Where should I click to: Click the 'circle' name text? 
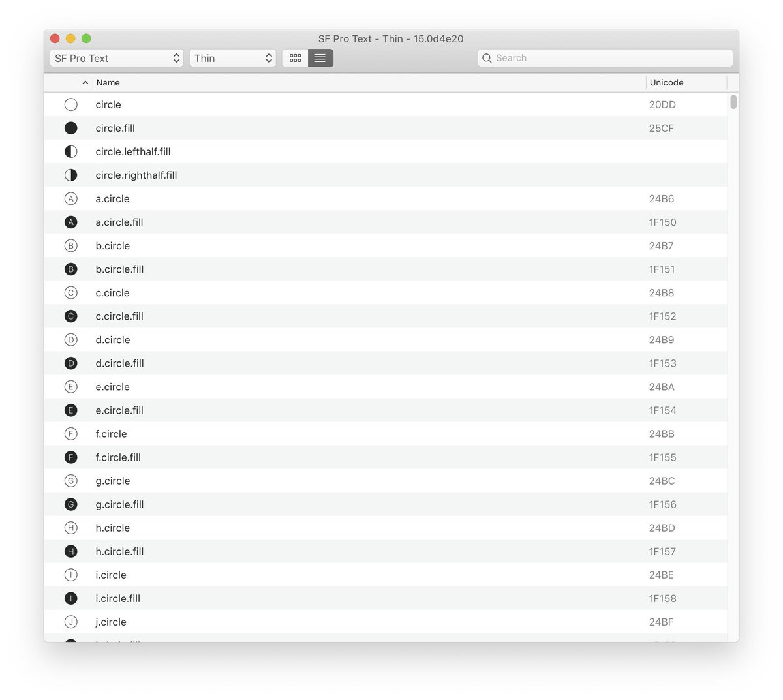[108, 104]
